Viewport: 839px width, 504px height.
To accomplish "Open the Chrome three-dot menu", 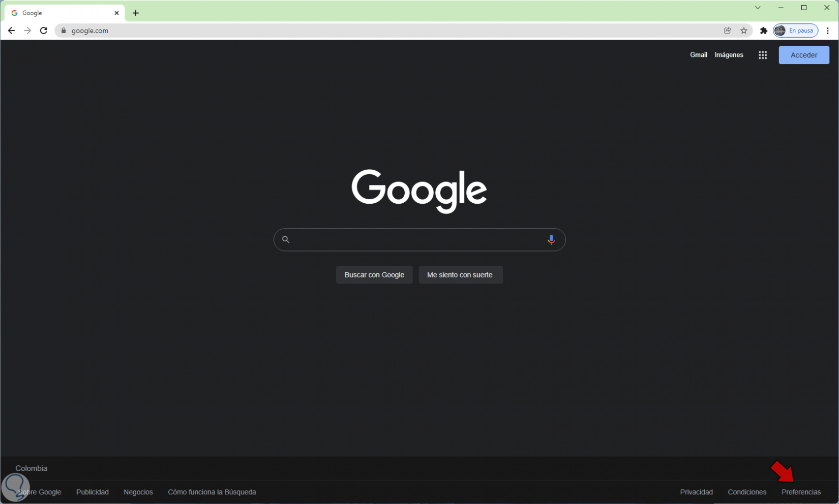I will click(828, 30).
